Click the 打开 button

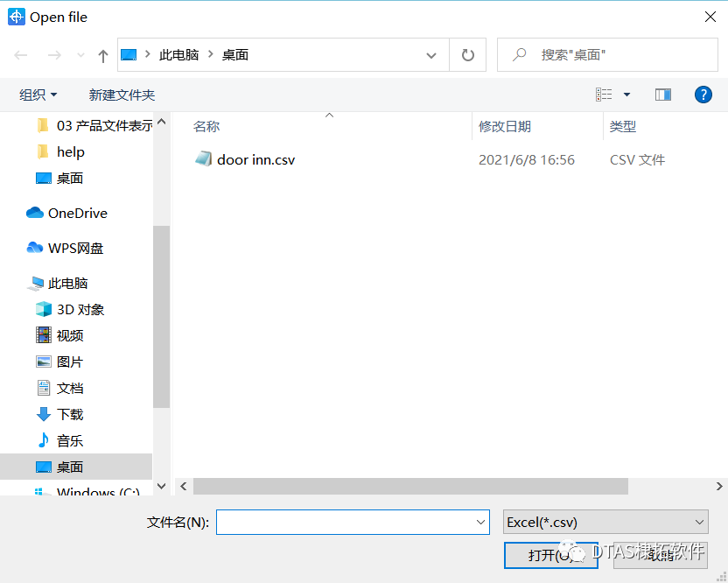550,555
